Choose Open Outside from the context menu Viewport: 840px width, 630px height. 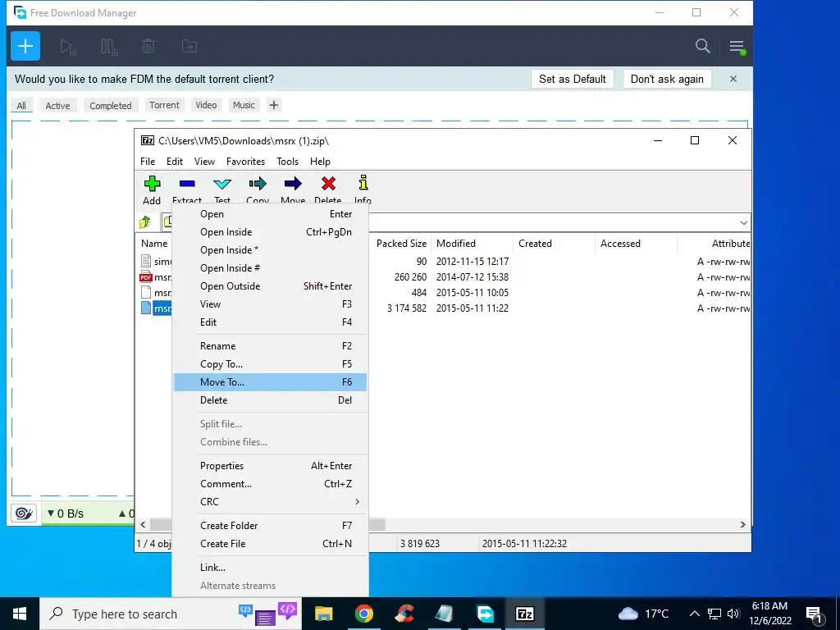pos(270,286)
